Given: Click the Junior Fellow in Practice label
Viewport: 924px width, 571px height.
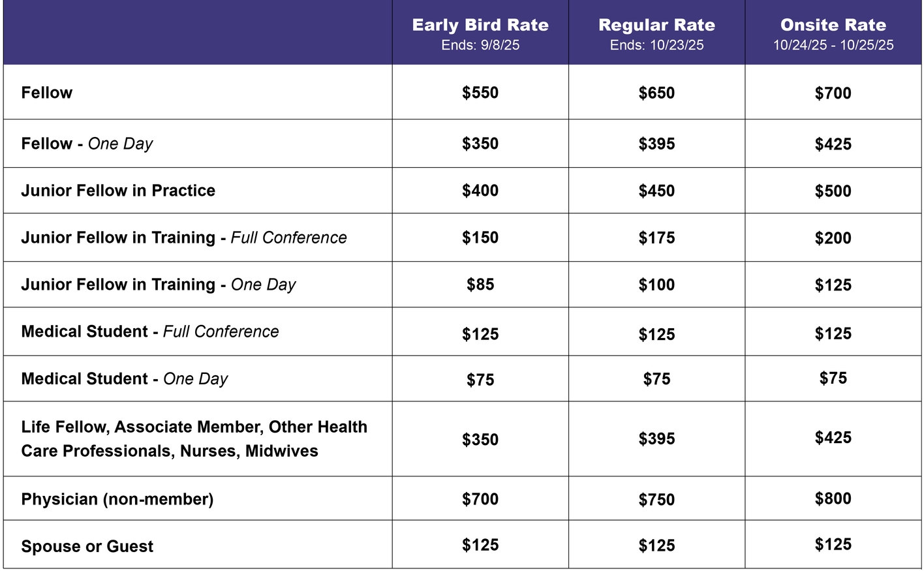Looking at the screenshot, I should click(118, 191).
